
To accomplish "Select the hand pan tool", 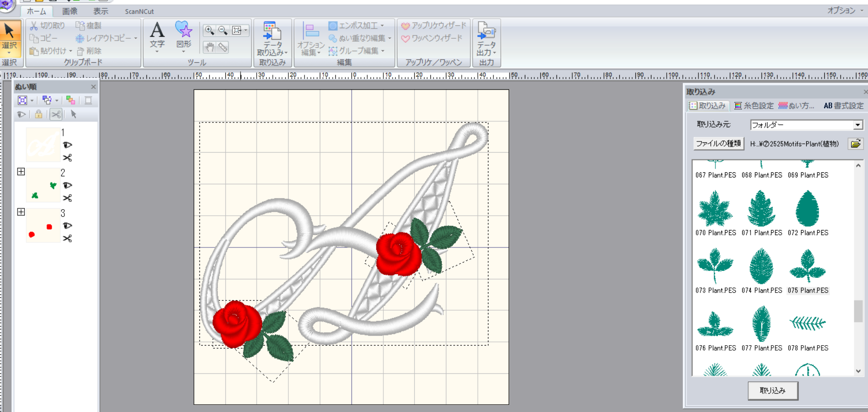I will (210, 47).
